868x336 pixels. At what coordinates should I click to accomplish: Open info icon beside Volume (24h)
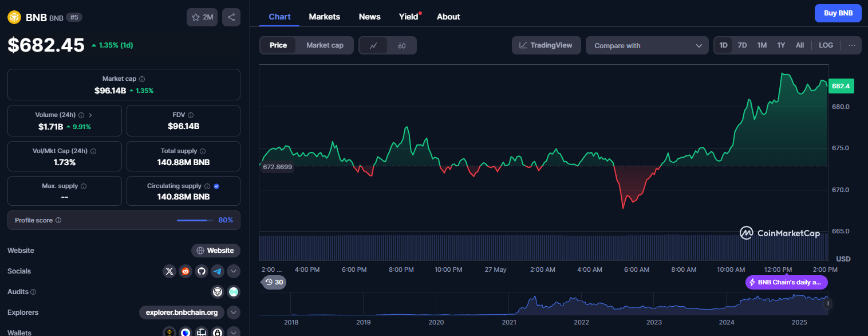click(x=81, y=115)
